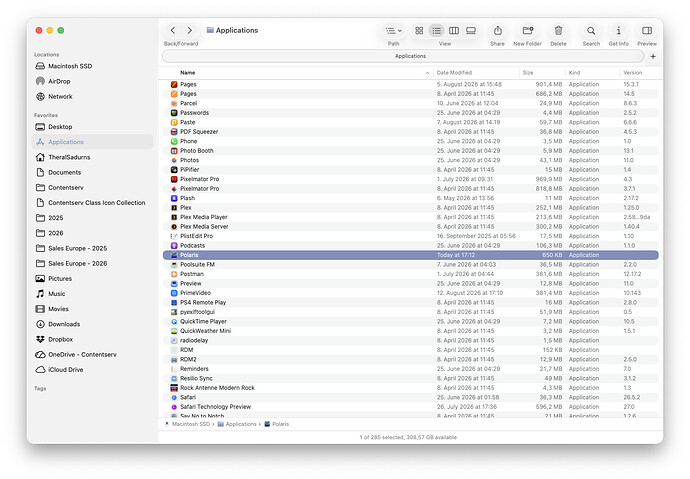The height and width of the screenshot is (479, 690).
Task: Select the QuickTime Player icon
Action: 174,322
